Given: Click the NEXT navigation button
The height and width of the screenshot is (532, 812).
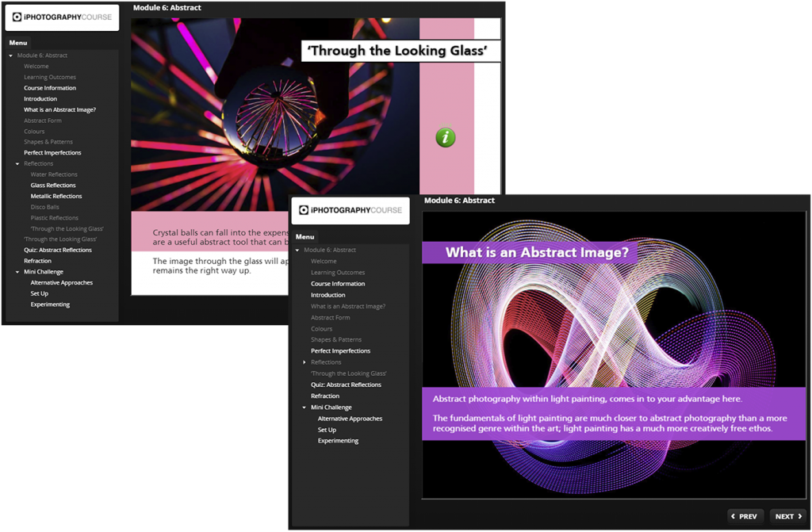Looking at the screenshot, I should click(x=787, y=516).
